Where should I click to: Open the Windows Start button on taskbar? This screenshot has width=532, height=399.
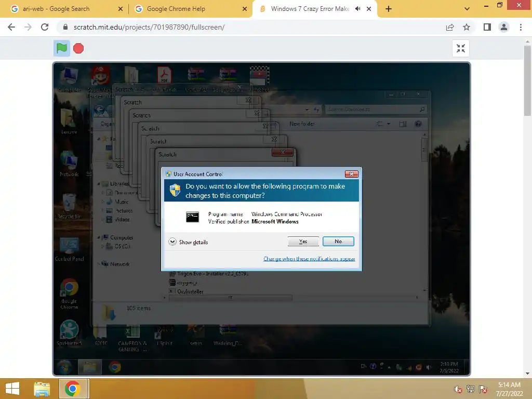coord(12,389)
